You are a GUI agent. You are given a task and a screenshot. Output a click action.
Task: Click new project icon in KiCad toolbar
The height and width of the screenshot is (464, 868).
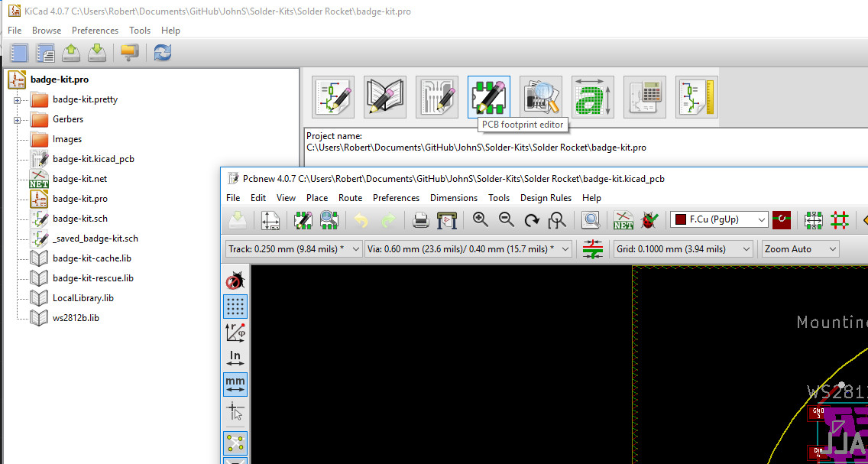(x=19, y=53)
